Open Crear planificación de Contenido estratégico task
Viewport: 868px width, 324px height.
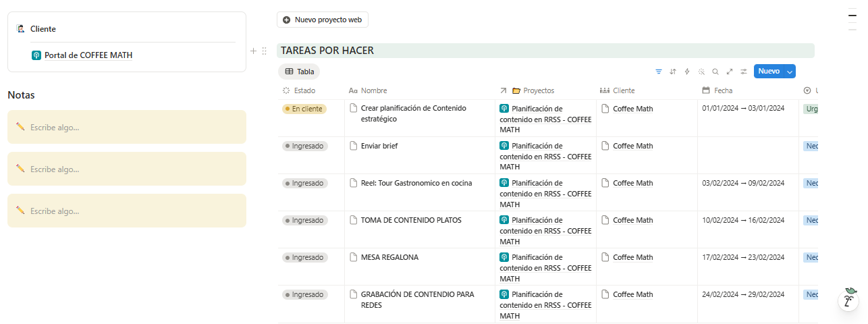(414, 113)
